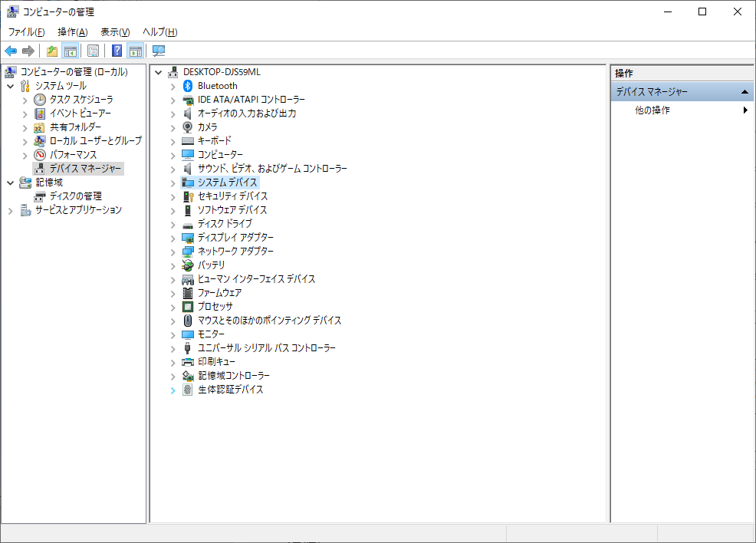Toggle the Show/Hide console tree icon
Image resolution: width=756 pixels, height=543 pixels.
(71, 51)
